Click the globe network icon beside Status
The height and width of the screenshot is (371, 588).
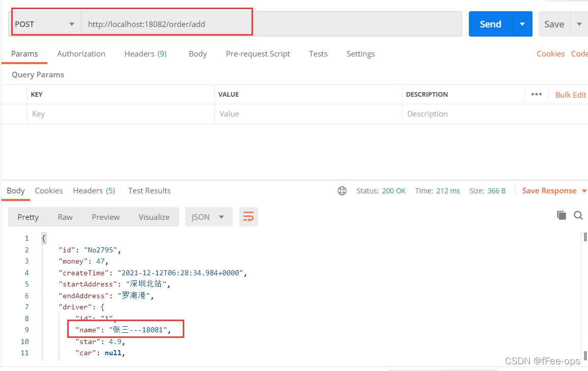pos(342,191)
